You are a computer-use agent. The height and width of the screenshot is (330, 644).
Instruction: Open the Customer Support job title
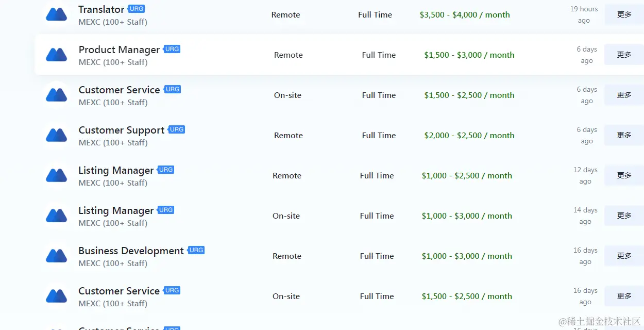click(x=122, y=130)
